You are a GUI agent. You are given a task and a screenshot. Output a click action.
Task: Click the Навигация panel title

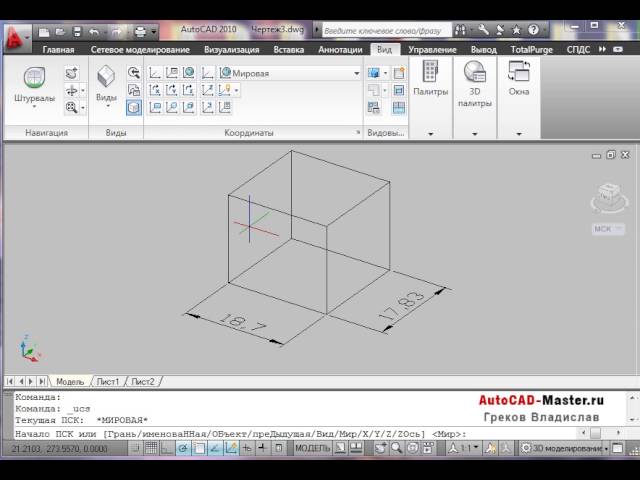click(x=47, y=132)
